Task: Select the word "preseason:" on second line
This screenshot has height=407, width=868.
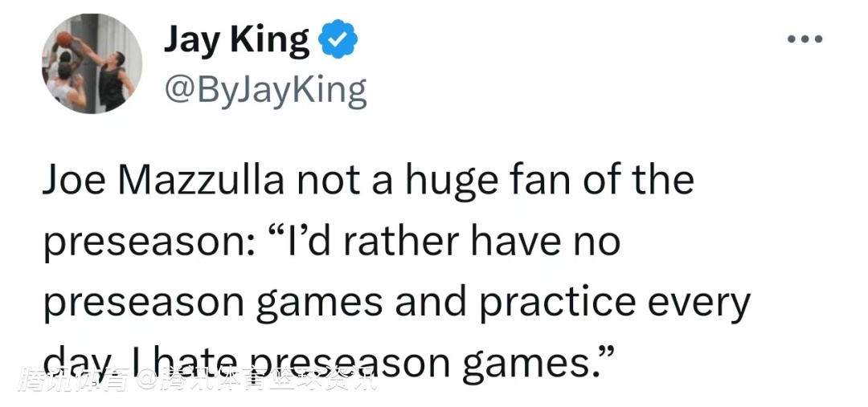Action: [146, 241]
